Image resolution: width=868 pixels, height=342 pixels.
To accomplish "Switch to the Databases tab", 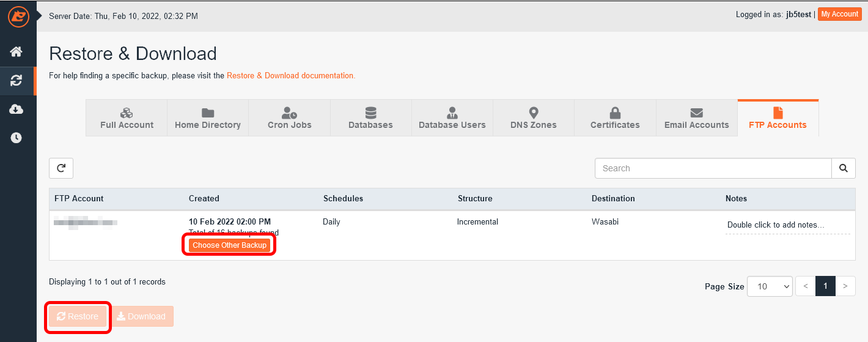I will click(x=370, y=119).
